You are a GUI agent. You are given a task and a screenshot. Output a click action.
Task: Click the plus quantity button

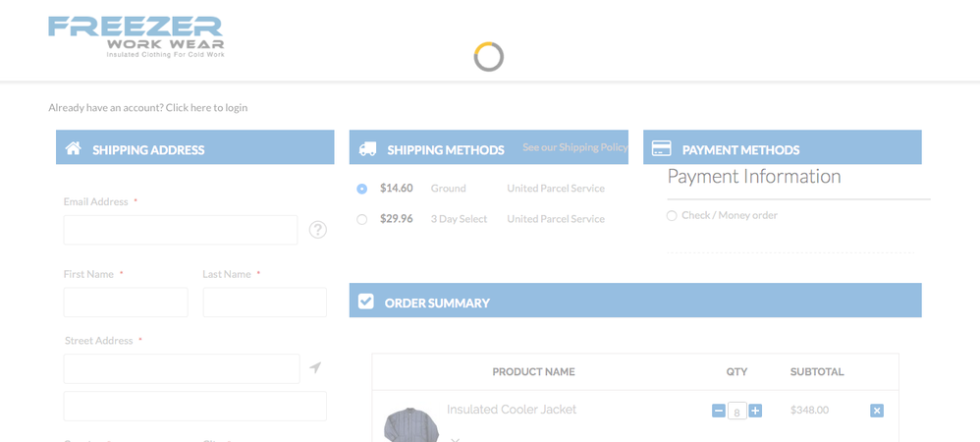point(755,411)
